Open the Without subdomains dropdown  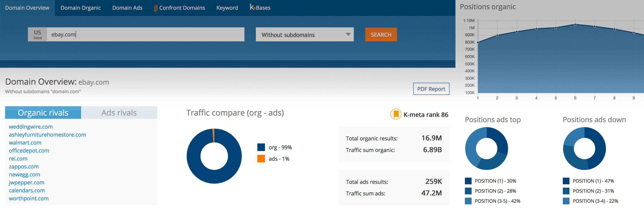tap(305, 34)
